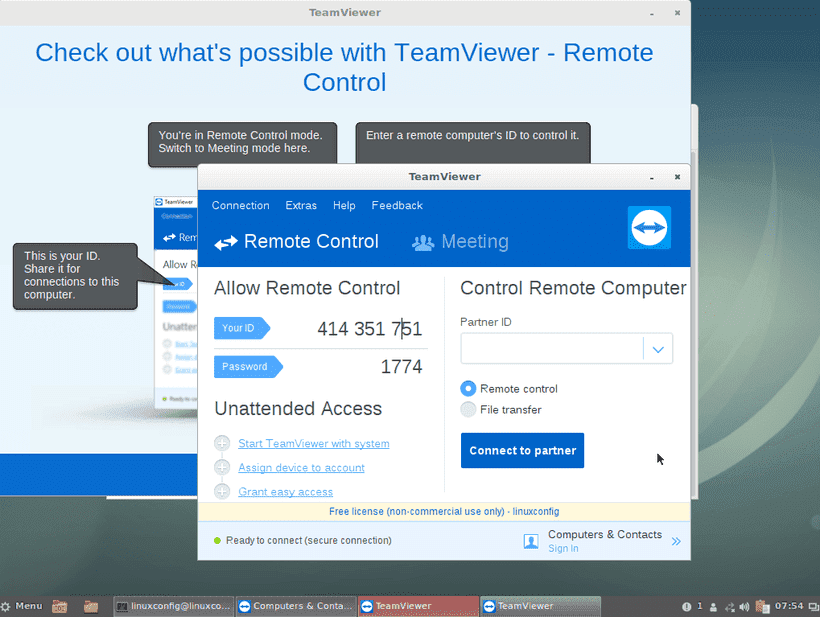Click the Computers & Contacts label
Image resolution: width=820 pixels, height=617 pixels.
(x=605, y=534)
